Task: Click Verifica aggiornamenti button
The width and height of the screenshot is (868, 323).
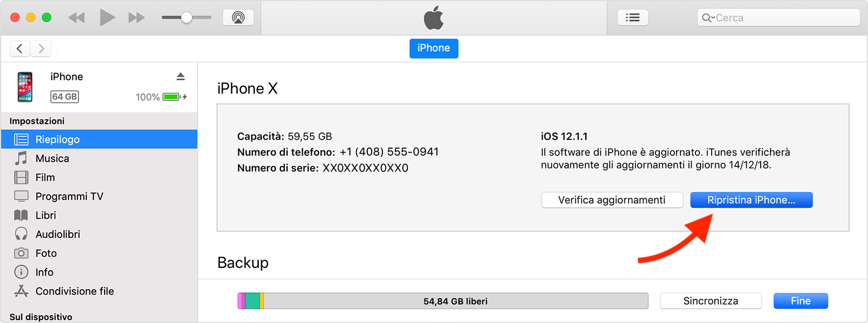Action: (x=611, y=200)
